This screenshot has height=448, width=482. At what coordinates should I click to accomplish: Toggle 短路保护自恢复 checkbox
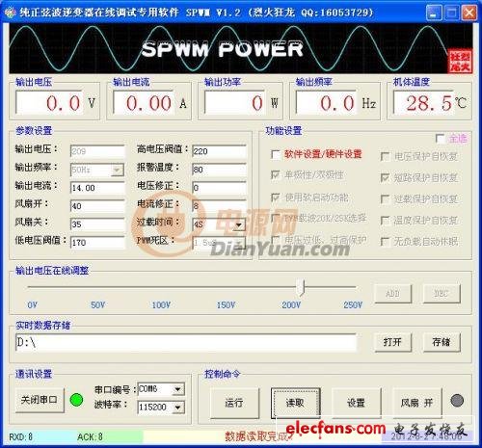tap(385, 177)
